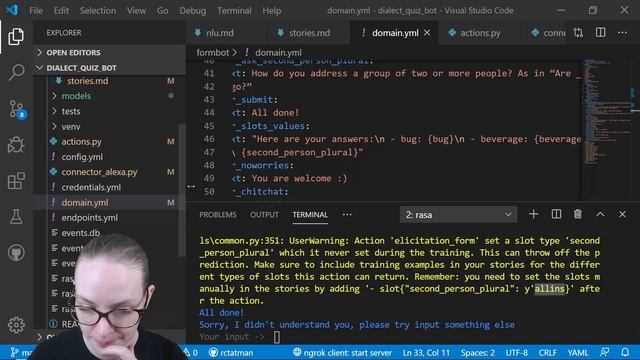Viewport: 640px width, 360px height.
Task: Create a new terminal with plus icon
Action: (533, 214)
